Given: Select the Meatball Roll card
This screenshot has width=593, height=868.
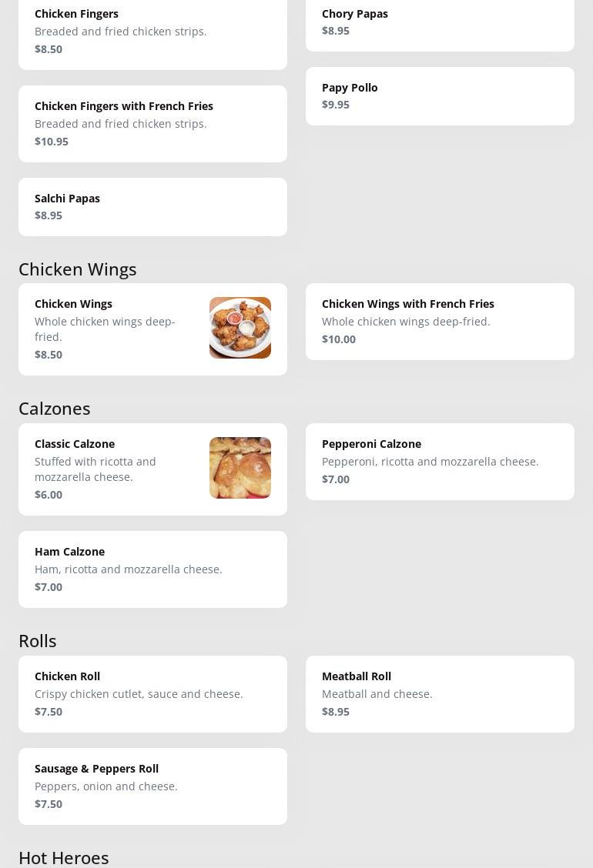Looking at the screenshot, I should tap(440, 694).
